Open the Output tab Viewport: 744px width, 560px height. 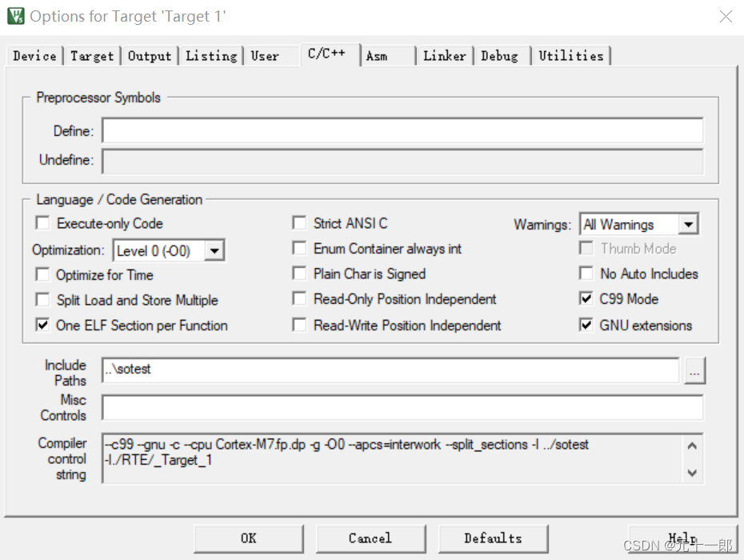tap(150, 55)
